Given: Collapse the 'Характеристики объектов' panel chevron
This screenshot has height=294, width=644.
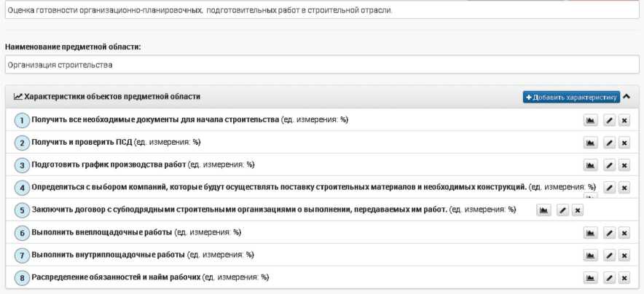Looking at the screenshot, I should pyautogui.click(x=627, y=97).
